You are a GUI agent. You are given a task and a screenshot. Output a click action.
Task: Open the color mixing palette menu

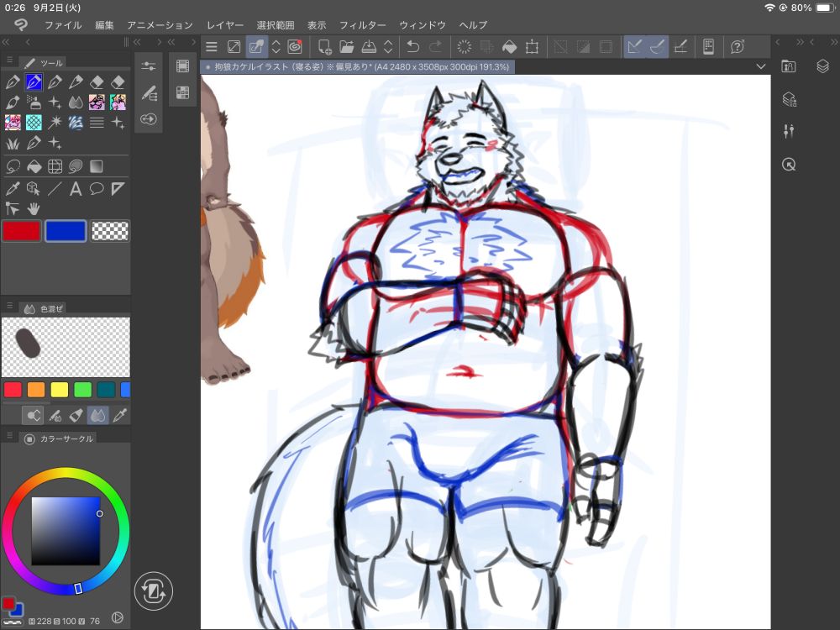pyautogui.click(x=9, y=306)
